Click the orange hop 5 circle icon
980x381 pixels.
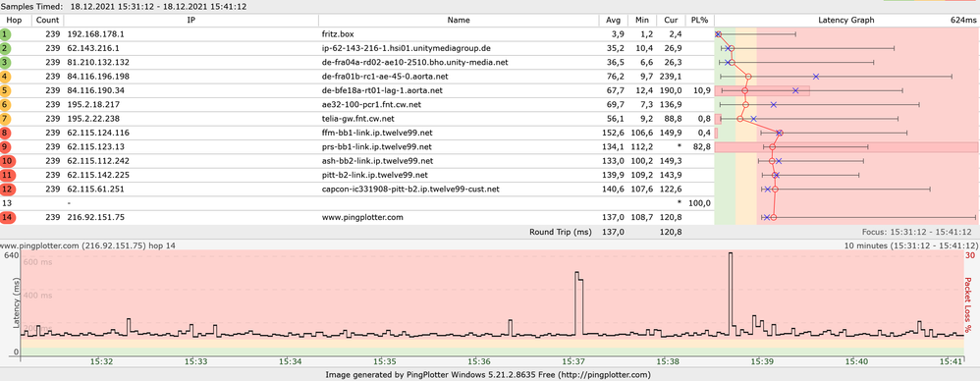(x=6, y=90)
